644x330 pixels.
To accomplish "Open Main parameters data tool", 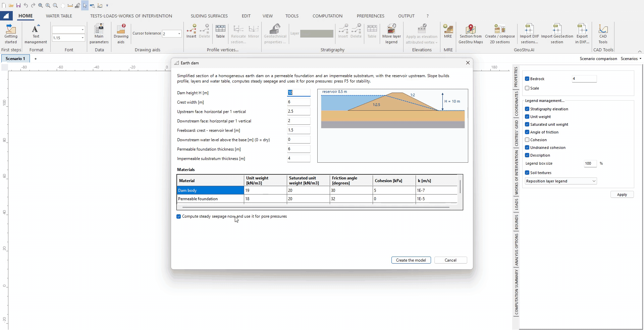I will tap(99, 34).
